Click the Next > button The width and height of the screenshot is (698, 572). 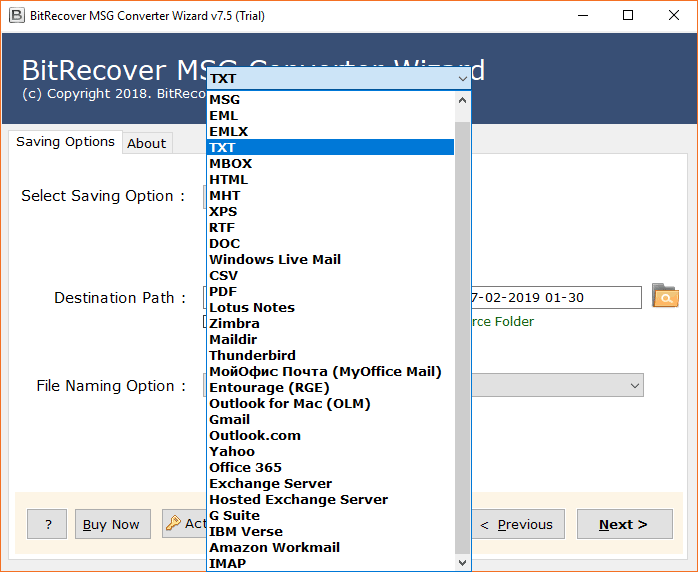click(625, 524)
